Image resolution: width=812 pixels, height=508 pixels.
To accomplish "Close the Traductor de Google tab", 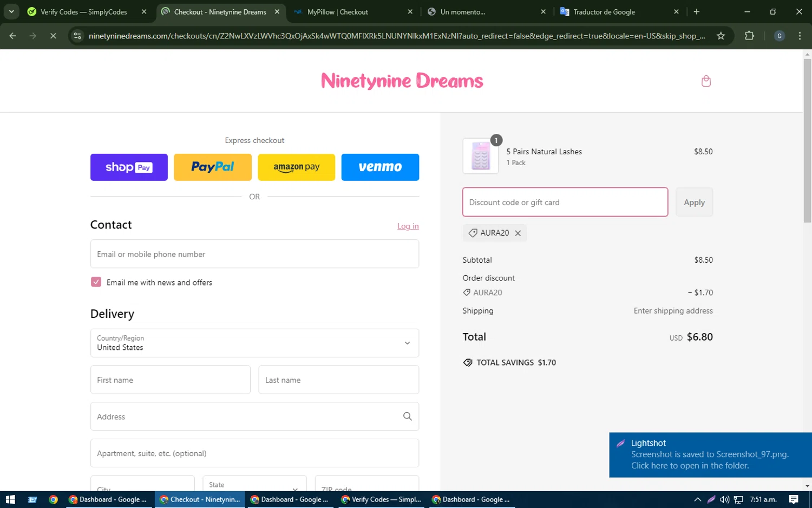I will 676,11.
